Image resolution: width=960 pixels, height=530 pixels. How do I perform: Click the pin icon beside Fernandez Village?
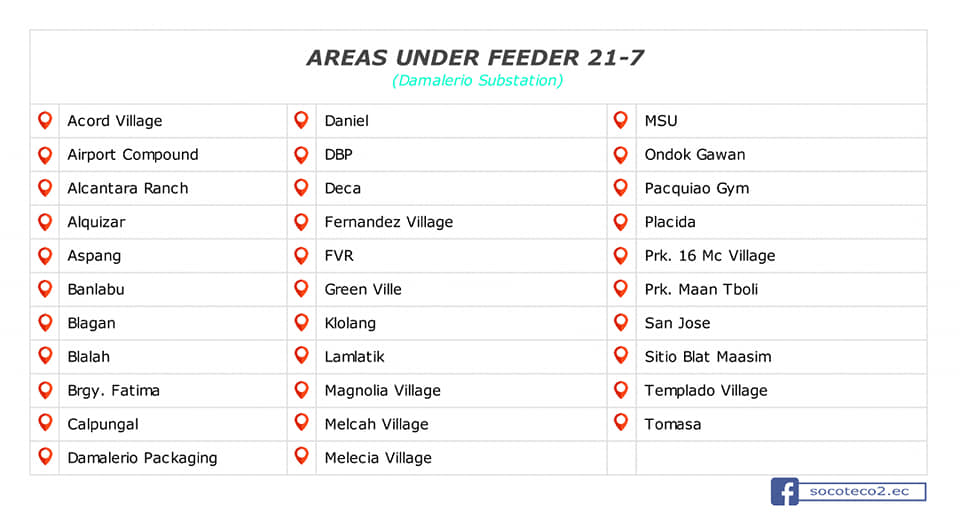pos(301,221)
